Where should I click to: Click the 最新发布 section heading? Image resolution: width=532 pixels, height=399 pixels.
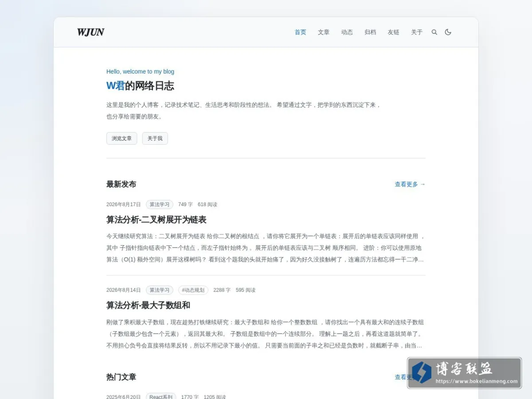tap(121, 184)
